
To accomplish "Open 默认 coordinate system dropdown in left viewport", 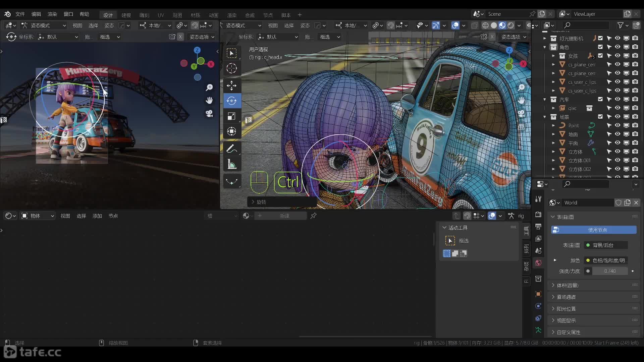I will (58, 37).
